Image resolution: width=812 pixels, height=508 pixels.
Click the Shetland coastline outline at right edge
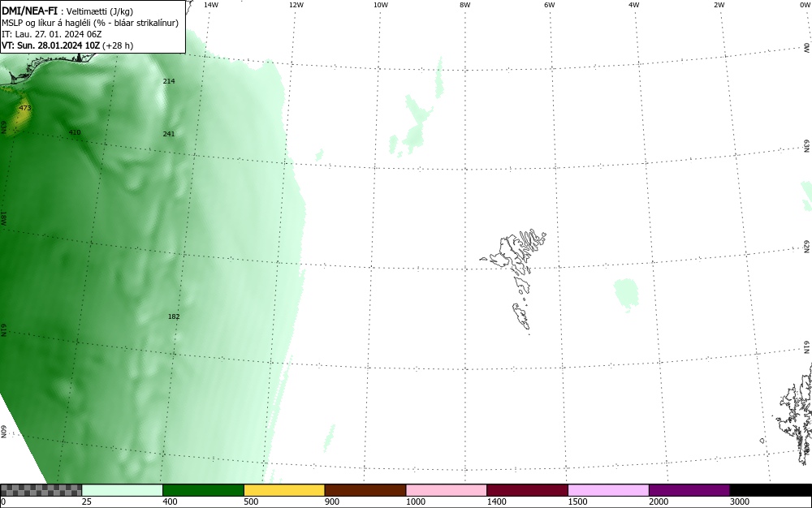click(x=794, y=414)
